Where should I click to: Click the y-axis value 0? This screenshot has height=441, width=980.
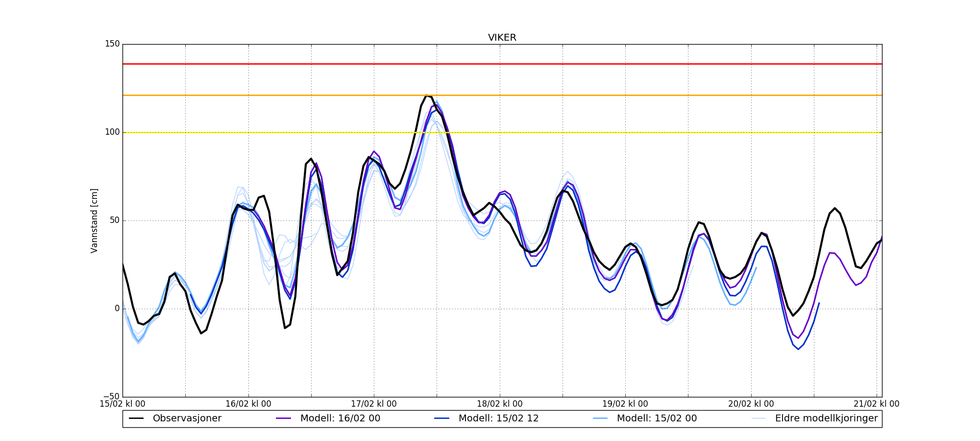117,308
